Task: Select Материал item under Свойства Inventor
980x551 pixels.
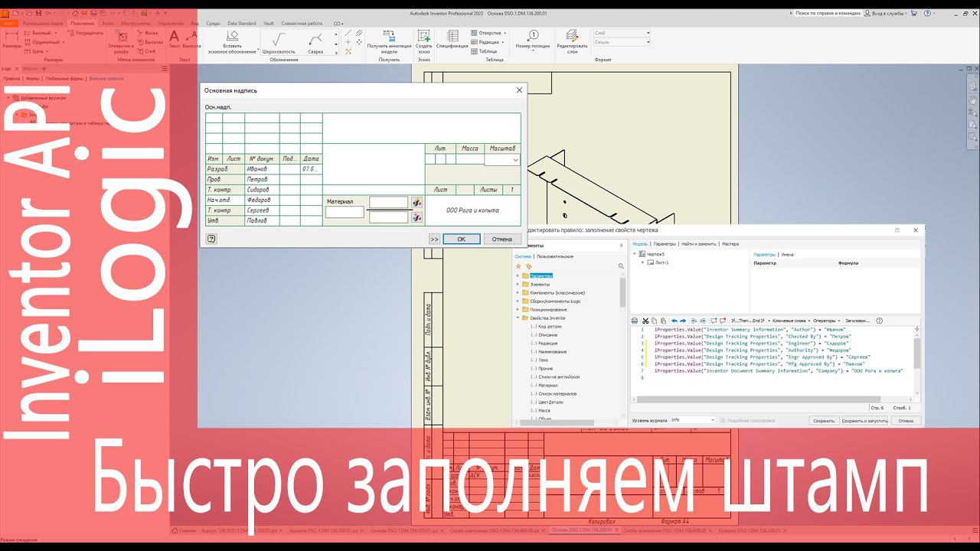Action: (548, 386)
